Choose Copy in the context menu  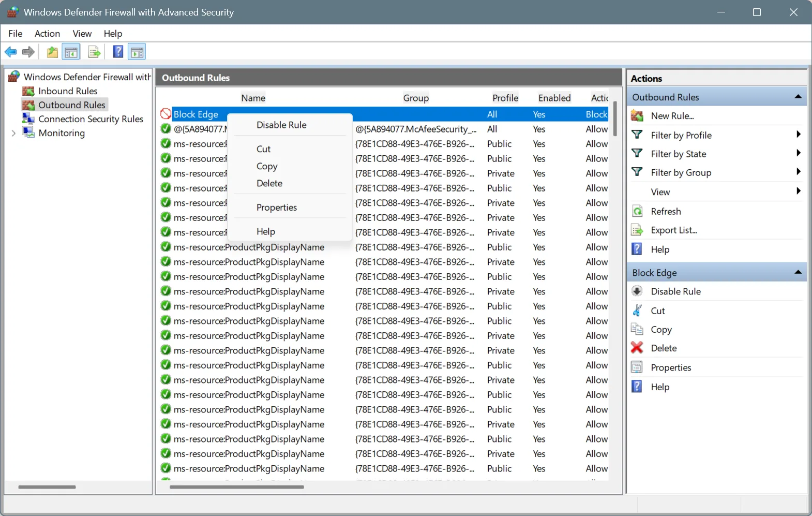(x=290, y=166)
